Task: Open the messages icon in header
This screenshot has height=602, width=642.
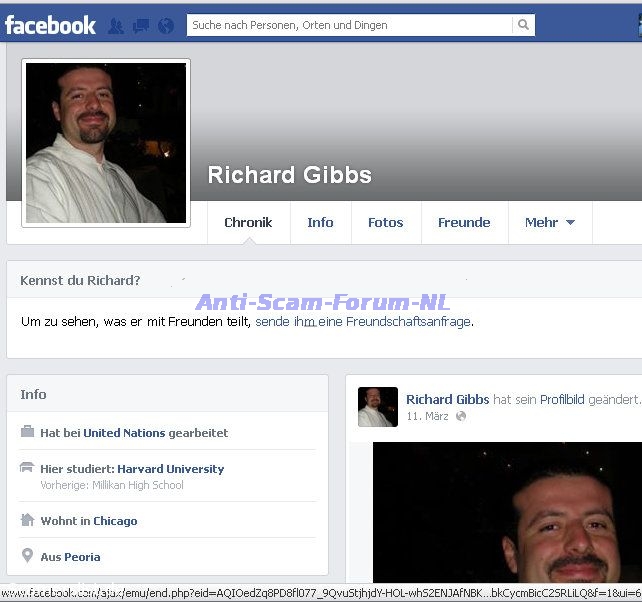Action: point(141,26)
